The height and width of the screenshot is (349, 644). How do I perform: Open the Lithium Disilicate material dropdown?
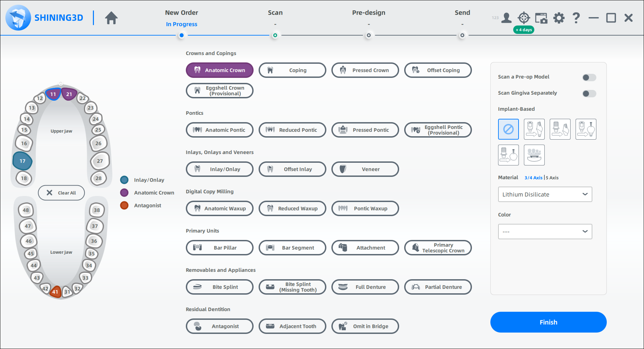545,194
